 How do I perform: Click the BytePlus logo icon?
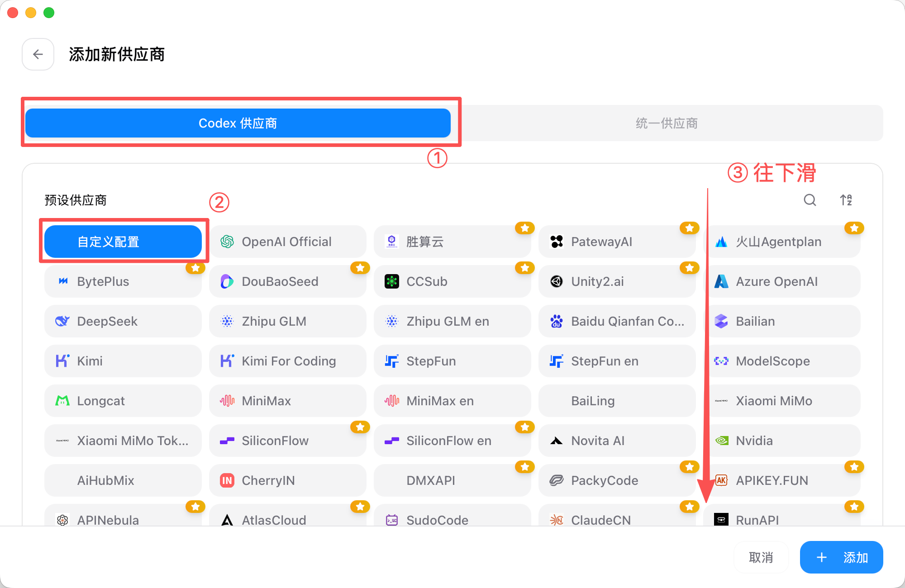63,281
